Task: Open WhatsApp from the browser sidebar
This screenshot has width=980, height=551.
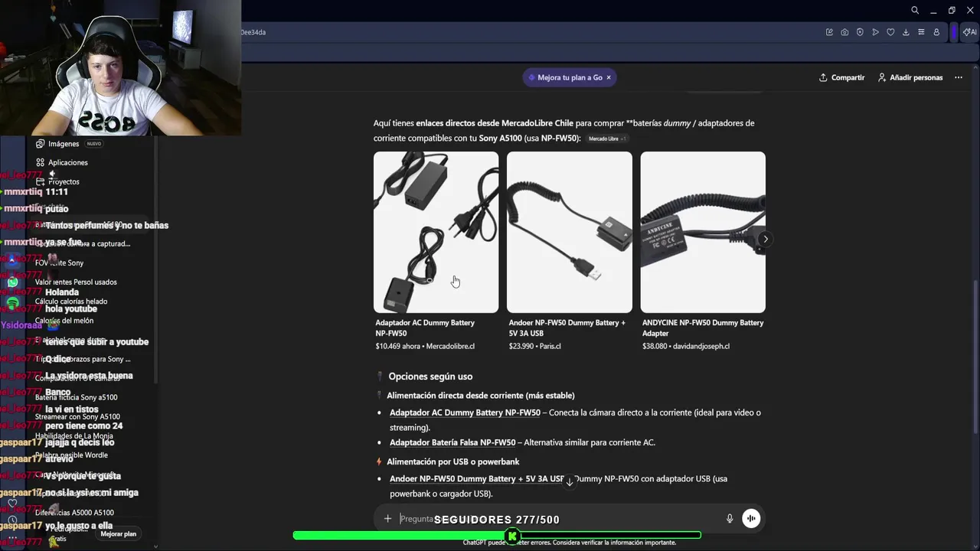Action: (x=12, y=282)
